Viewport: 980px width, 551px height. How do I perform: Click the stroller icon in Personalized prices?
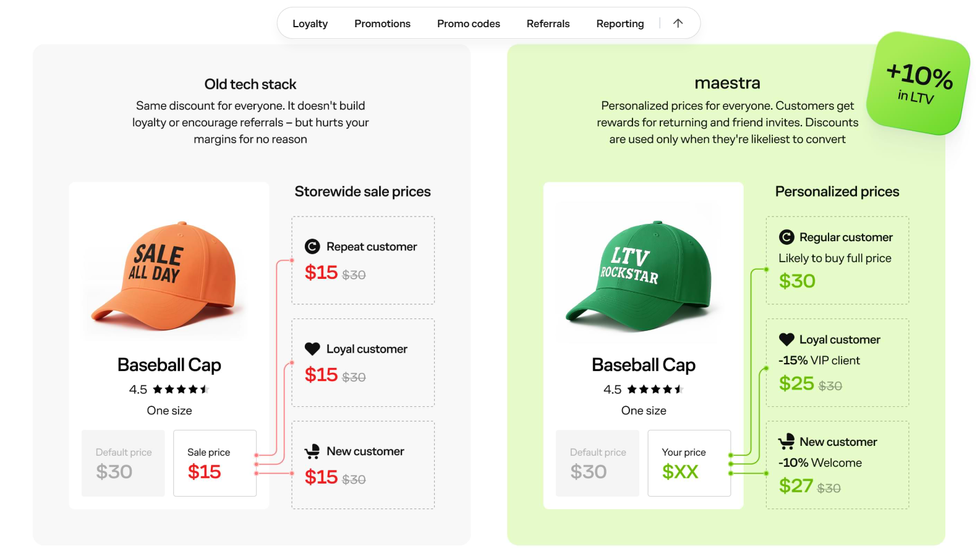(x=786, y=442)
